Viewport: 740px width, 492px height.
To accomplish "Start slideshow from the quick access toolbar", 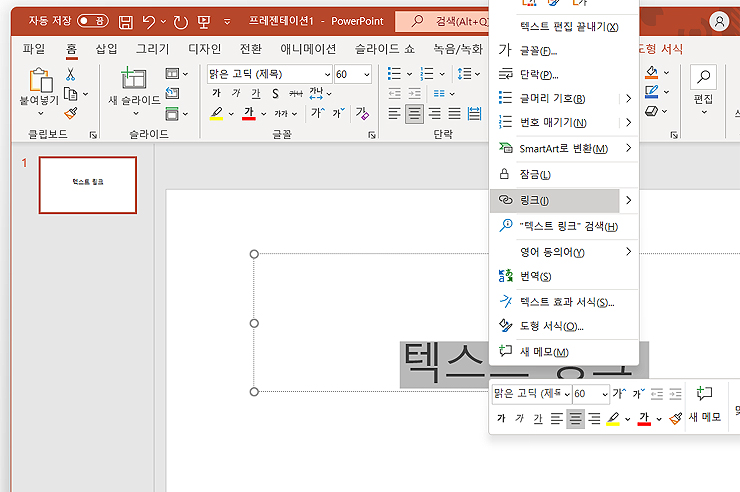I will coord(204,22).
